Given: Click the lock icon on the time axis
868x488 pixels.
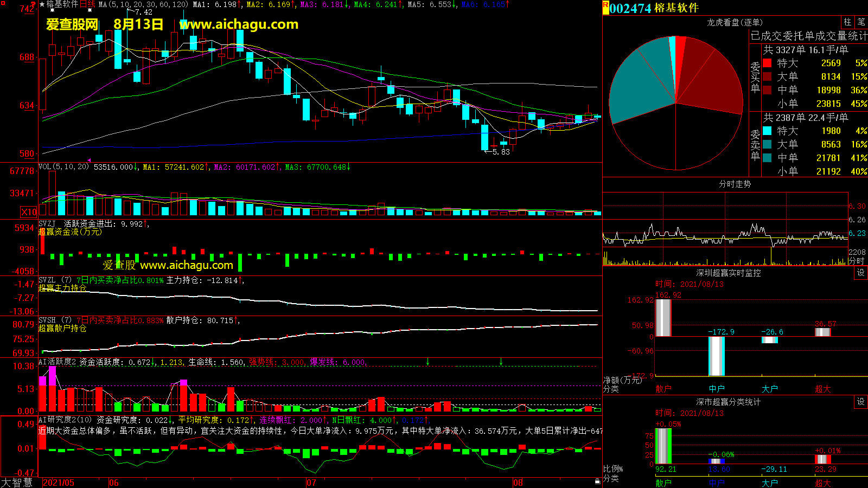Looking at the screenshot, I should tap(597, 481).
